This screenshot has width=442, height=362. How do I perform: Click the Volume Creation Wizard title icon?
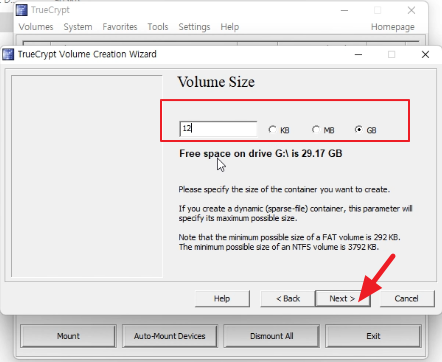coord(8,54)
